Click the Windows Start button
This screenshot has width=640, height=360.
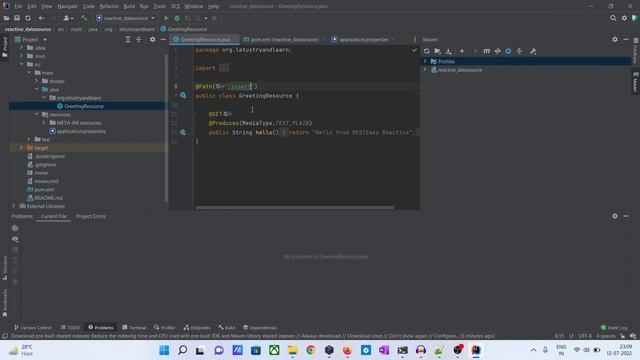point(164,350)
